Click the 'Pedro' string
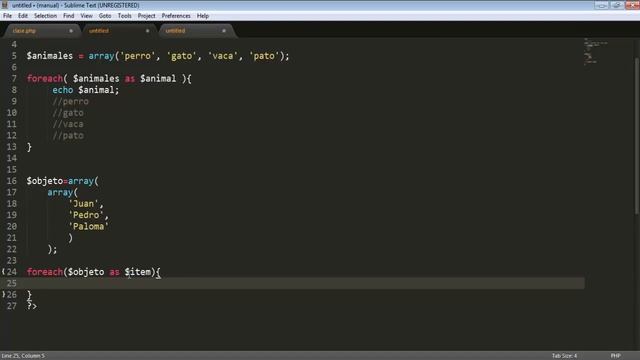Screen dimensions: 640x360 coord(86,215)
